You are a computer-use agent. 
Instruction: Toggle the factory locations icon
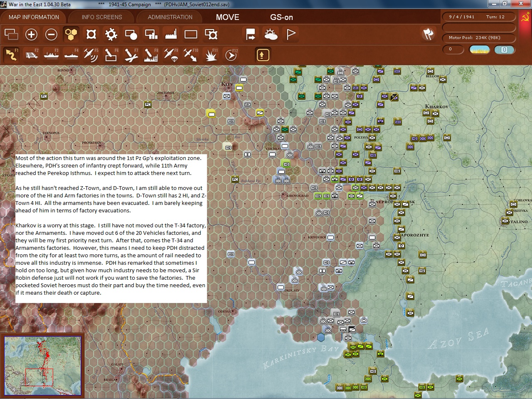[x=171, y=34]
